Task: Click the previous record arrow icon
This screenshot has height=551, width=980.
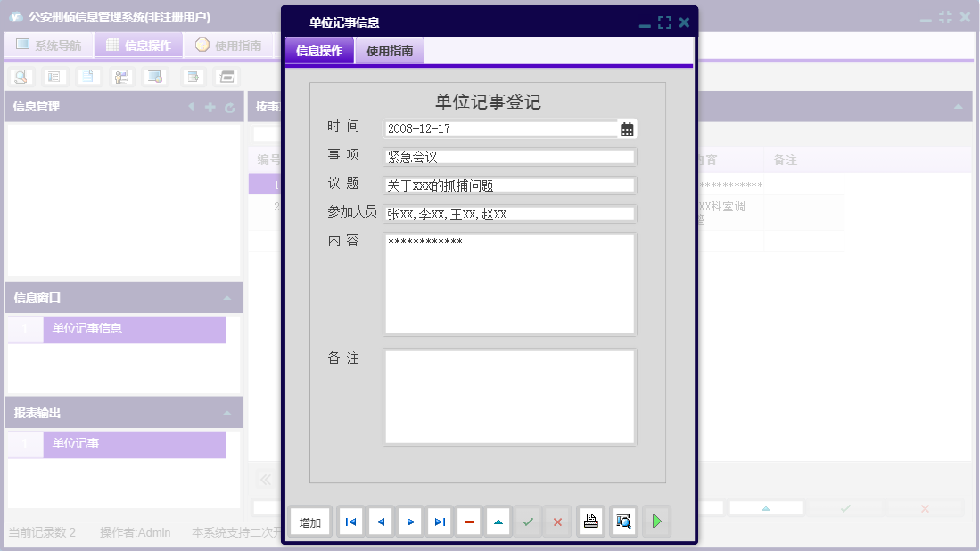Action: click(380, 522)
